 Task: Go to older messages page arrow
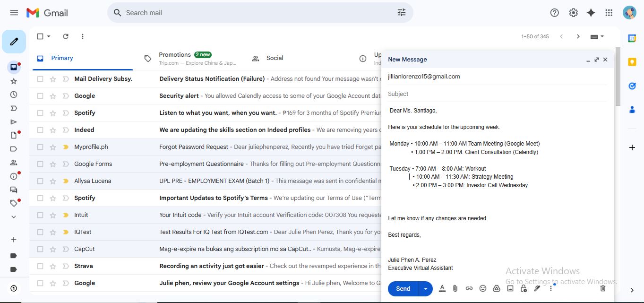point(578,36)
